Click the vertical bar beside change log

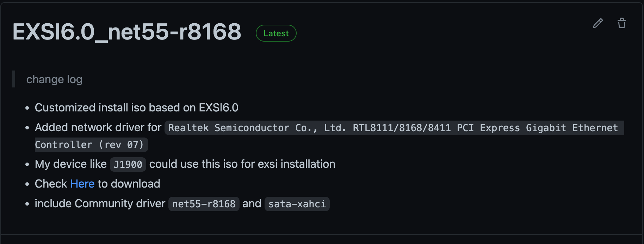point(14,79)
